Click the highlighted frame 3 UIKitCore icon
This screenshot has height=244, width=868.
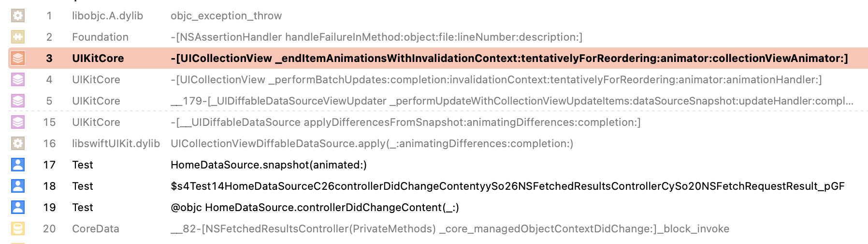pyautogui.click(x=18, y=58)
